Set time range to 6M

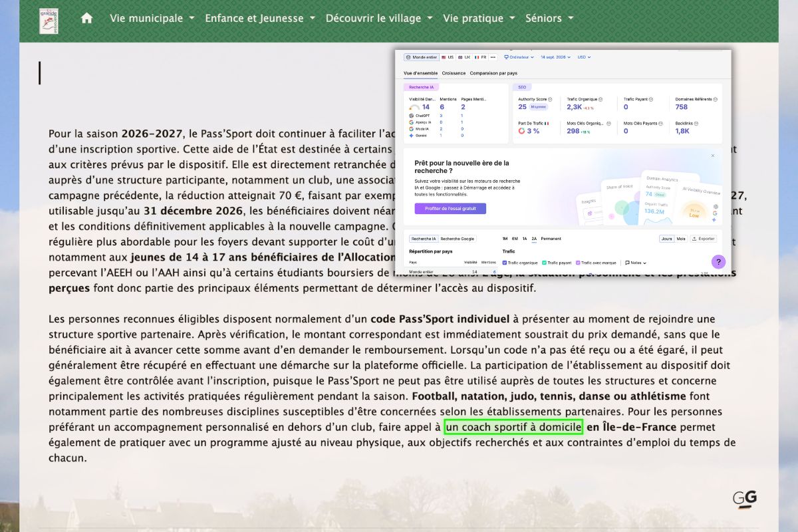click(515, 239)
